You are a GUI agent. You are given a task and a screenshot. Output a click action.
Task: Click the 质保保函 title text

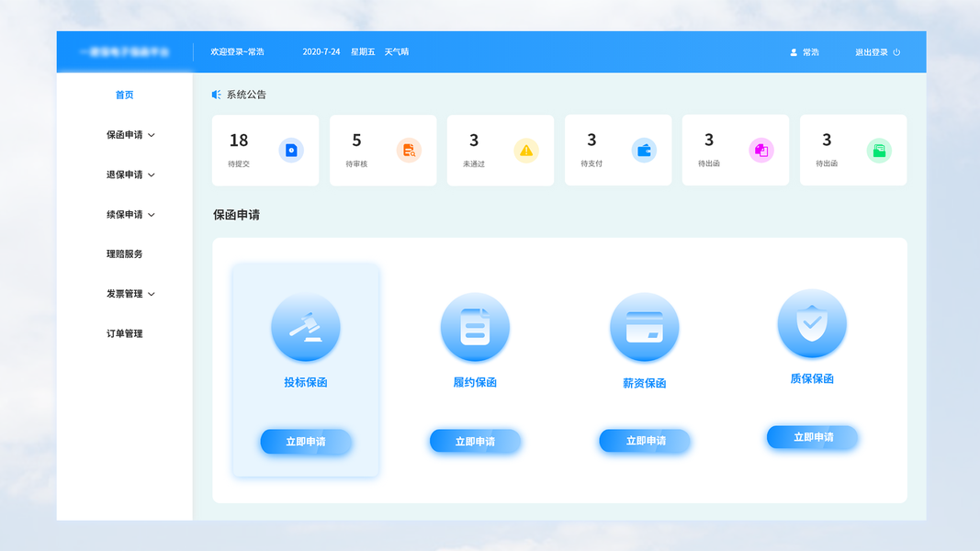[x=812, y=378]
